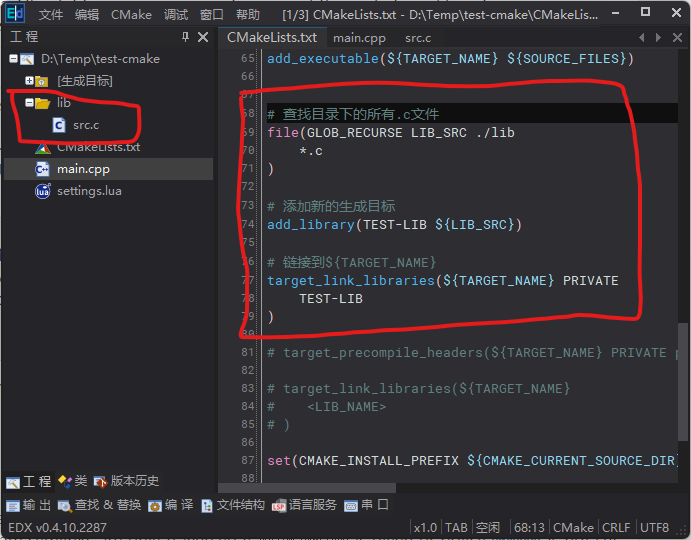
Task: Select settings.lua in the project tree
Action: [x=89, y=191]
